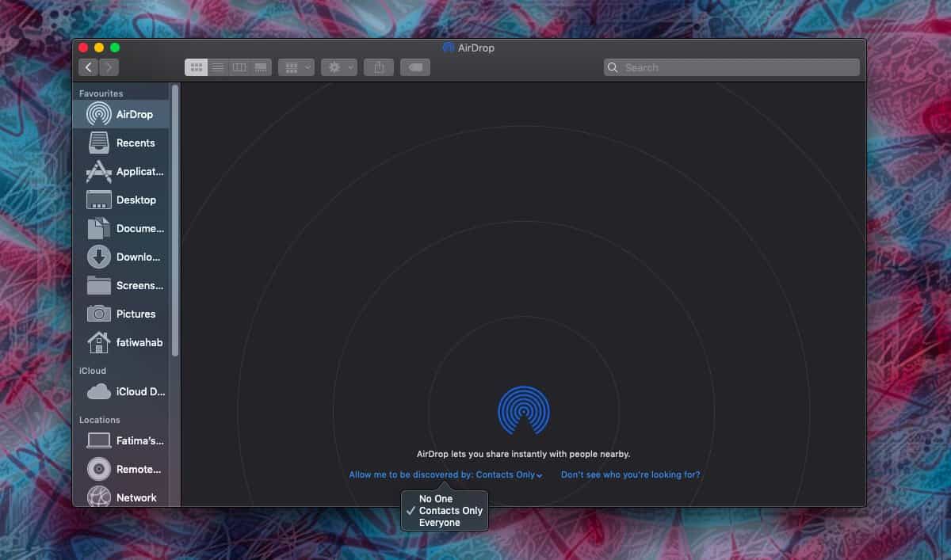Click the iCloud sidebar heading
This screenshot has height=560, width=951.
tap(93, 371)
